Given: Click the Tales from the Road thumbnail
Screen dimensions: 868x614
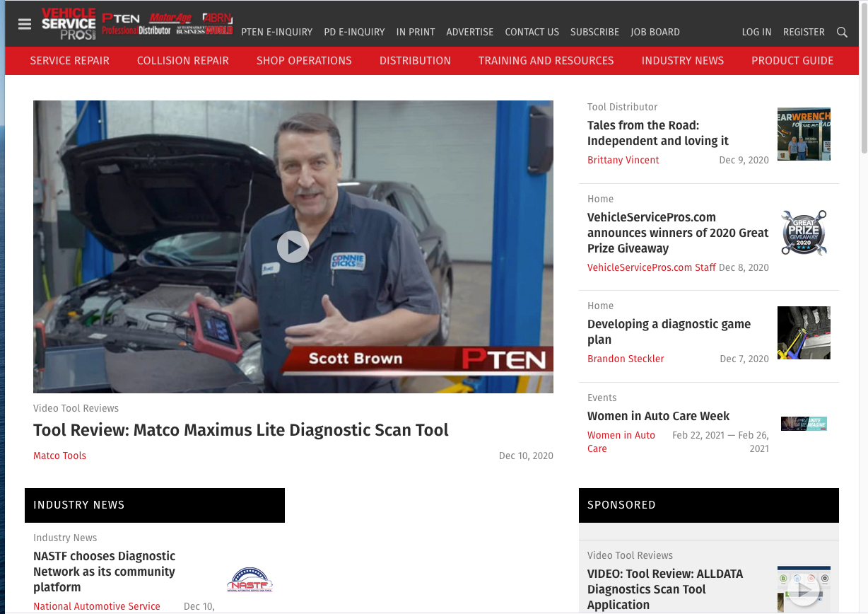Looking at the screenshot, I should [x=804, y=134].
